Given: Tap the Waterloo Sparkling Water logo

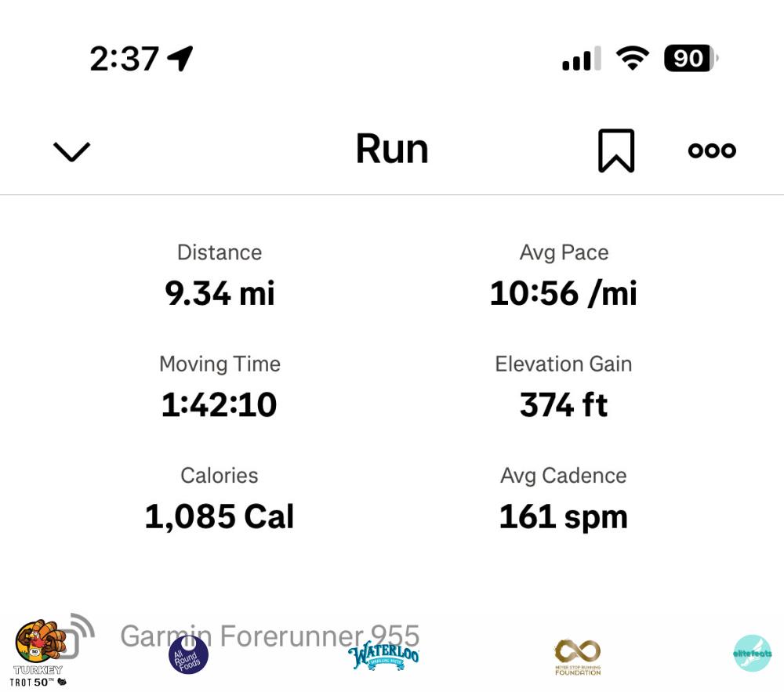Looking at the screenshot, I should click(383, 656).
